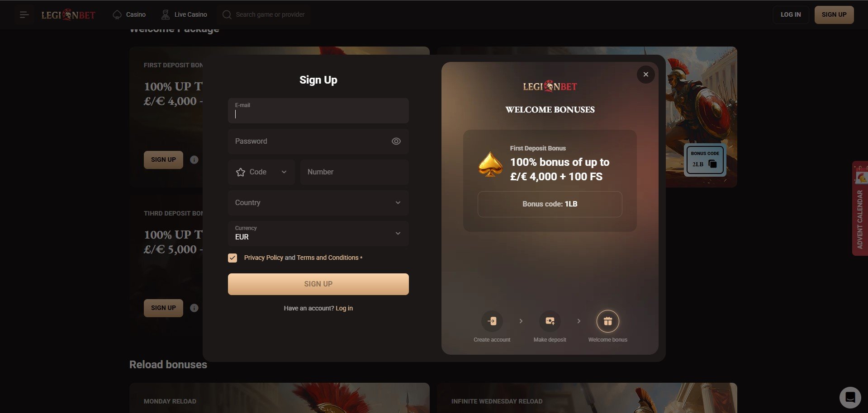Click the Make deposit step icon
This screenshot has height=413, width=868.
tap(550, 321)
